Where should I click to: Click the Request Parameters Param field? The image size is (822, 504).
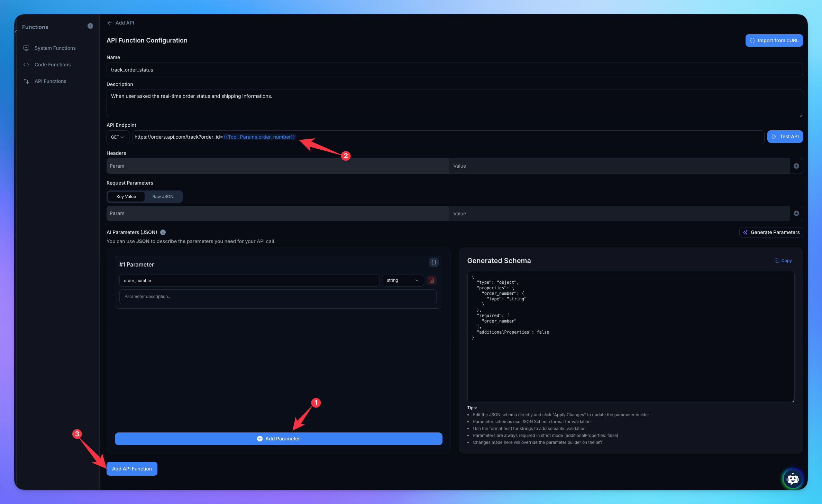[277, 214]
